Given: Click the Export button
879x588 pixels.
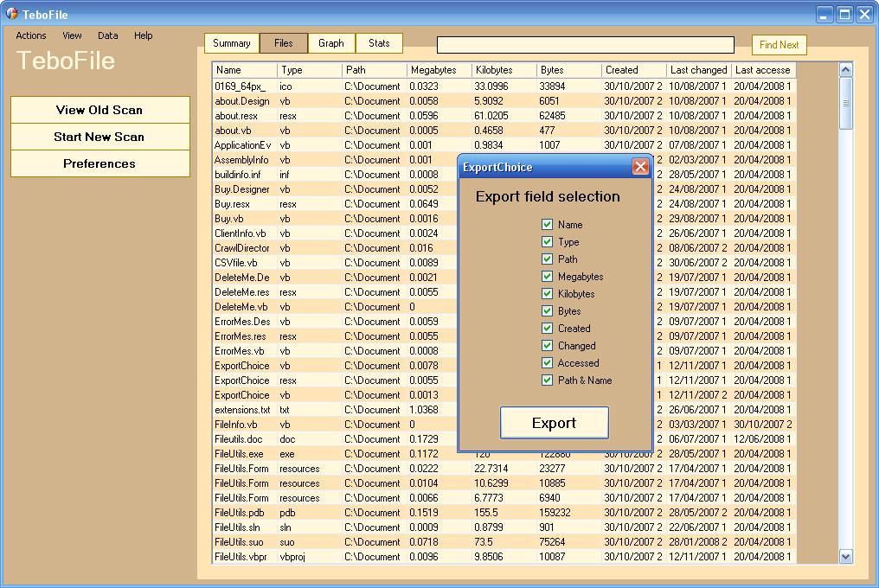Looking at the screenshot, I should point(554,423).
